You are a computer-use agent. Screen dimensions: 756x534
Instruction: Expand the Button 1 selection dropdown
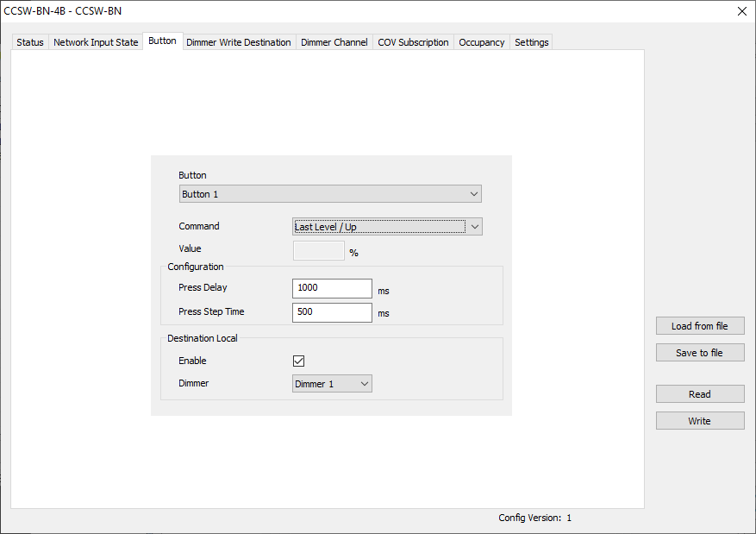330,194
